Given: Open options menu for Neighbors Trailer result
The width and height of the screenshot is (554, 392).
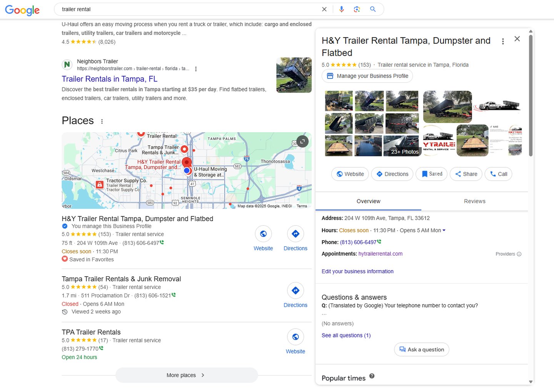Looking at the screenshot, I should click(x=196, y=69).
